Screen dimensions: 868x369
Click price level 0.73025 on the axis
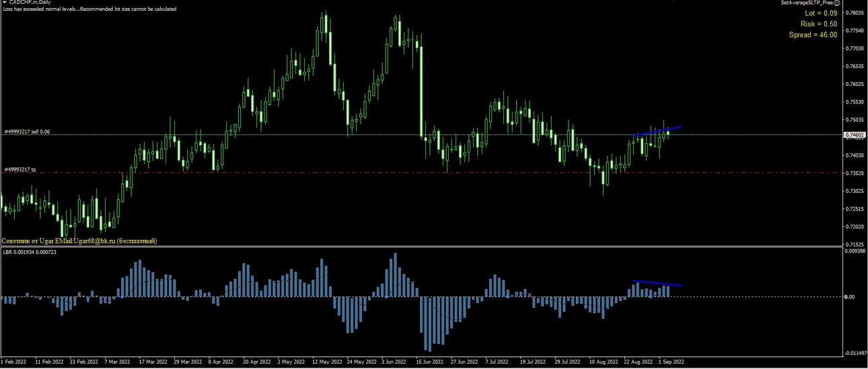pos(855,191)
